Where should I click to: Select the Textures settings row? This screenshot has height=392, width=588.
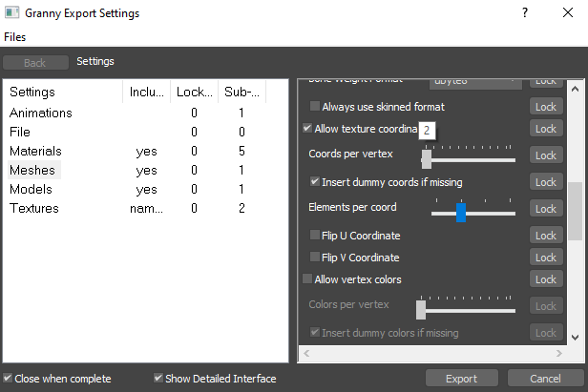[34, 208]
